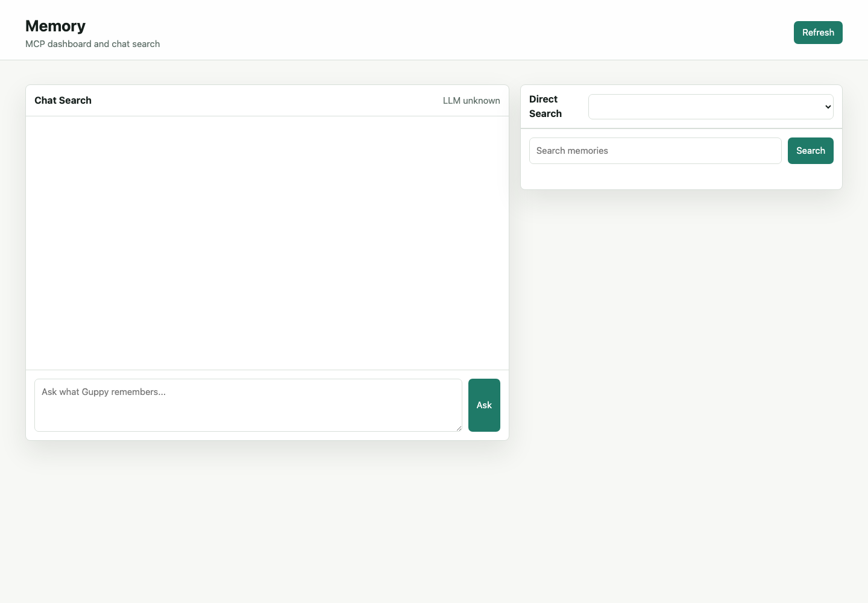Screen dimensions: 868x603
Task: Focus the Ask what Guppy remembers textarea
Action: pos(248,405)
